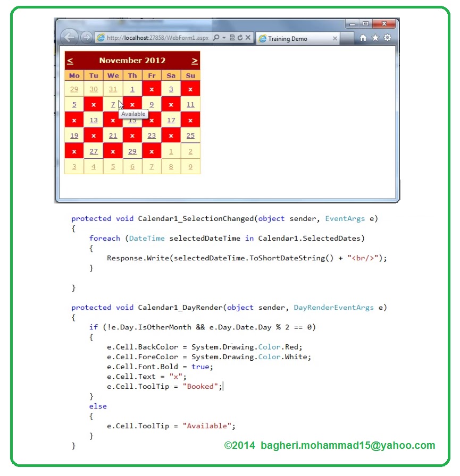Close the Training Demo tab

pos(335,38)
